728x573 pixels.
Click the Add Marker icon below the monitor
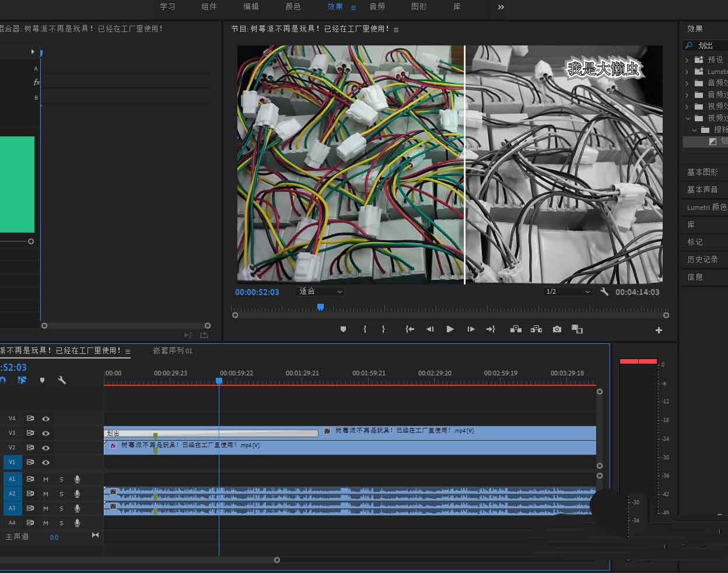coord(343,329)
